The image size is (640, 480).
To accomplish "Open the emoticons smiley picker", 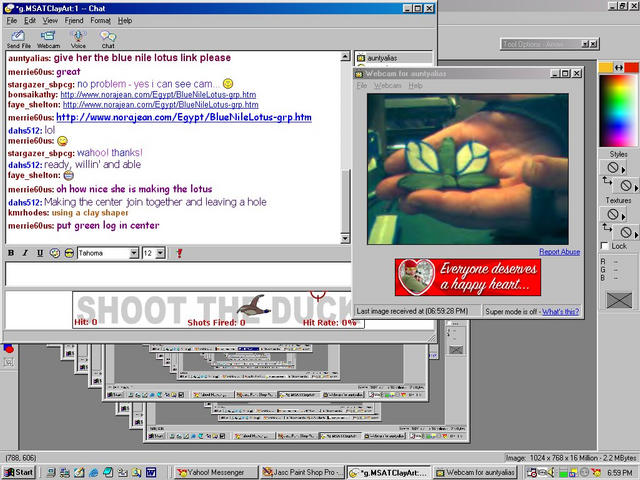I will tap(69, 253).
